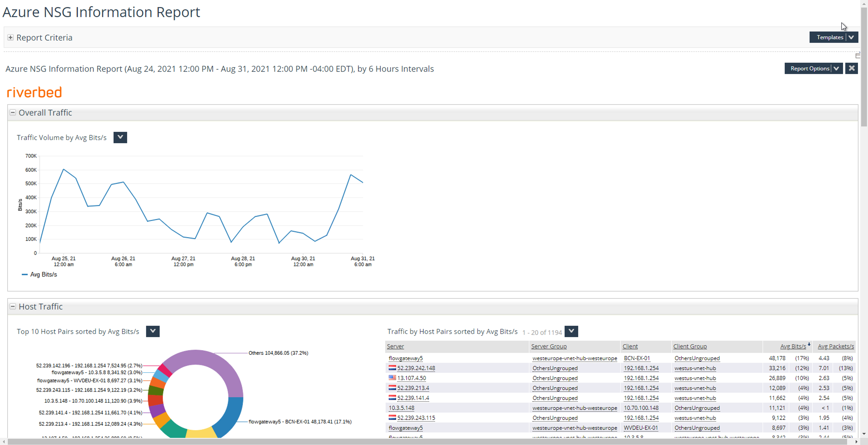Select blue flowgateway5 - BCN-EX-01 donut segment

[x=231, y=416]
